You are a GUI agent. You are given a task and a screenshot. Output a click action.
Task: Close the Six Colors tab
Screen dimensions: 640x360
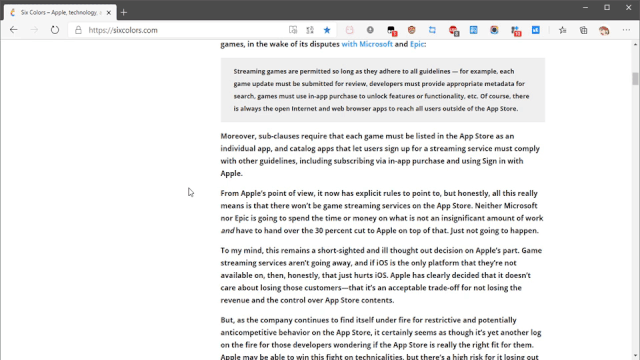[x=109, y=13]
